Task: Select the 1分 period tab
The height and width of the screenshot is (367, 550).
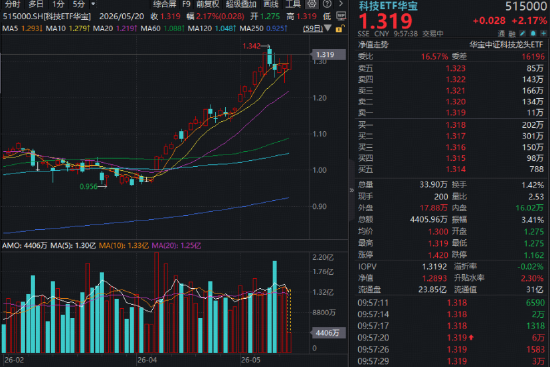Action: click(58, 4)
